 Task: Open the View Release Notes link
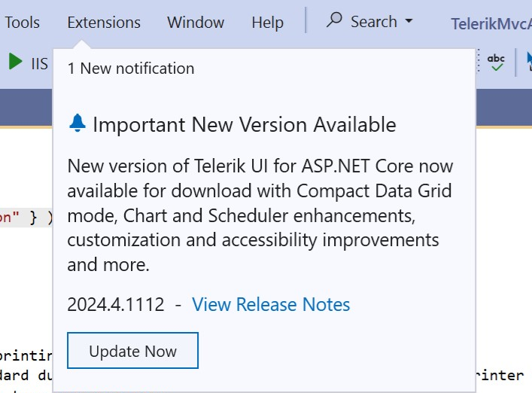(271, 305)
